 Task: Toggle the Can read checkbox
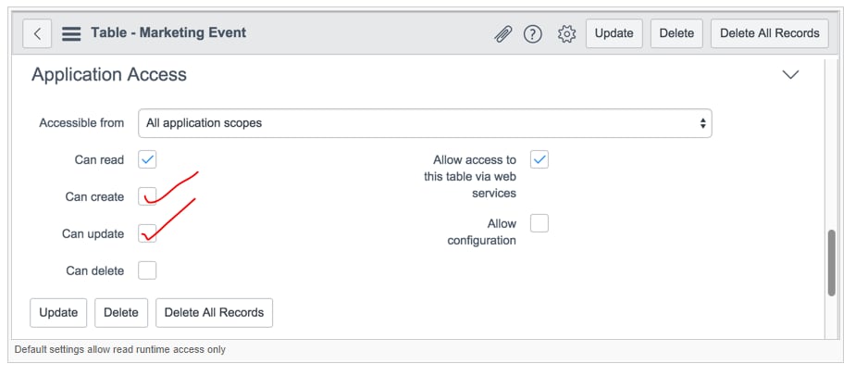click(x=147, y=159)
